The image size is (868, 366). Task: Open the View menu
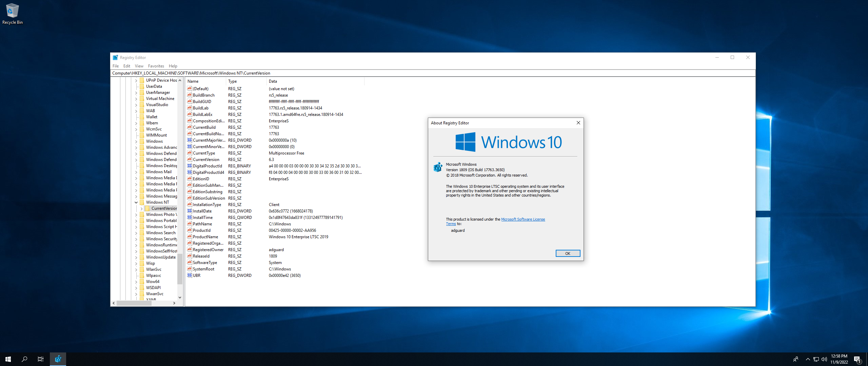pyautogui.click(x=139, y=66)
